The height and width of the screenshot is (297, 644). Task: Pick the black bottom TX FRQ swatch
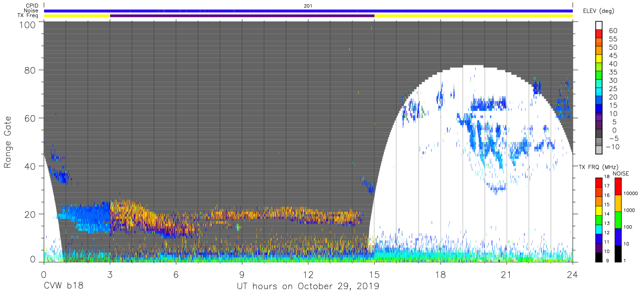point(598,257)
